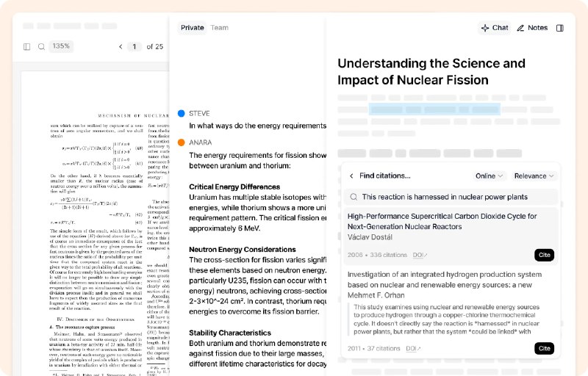588x376 pixels.
Task: Open search in the PDF viewer
Action: tap(41, 47)
